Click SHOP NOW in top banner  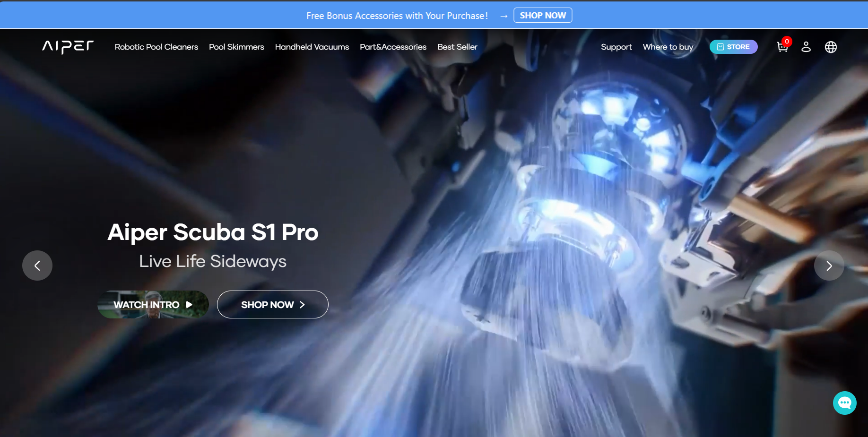543,15
